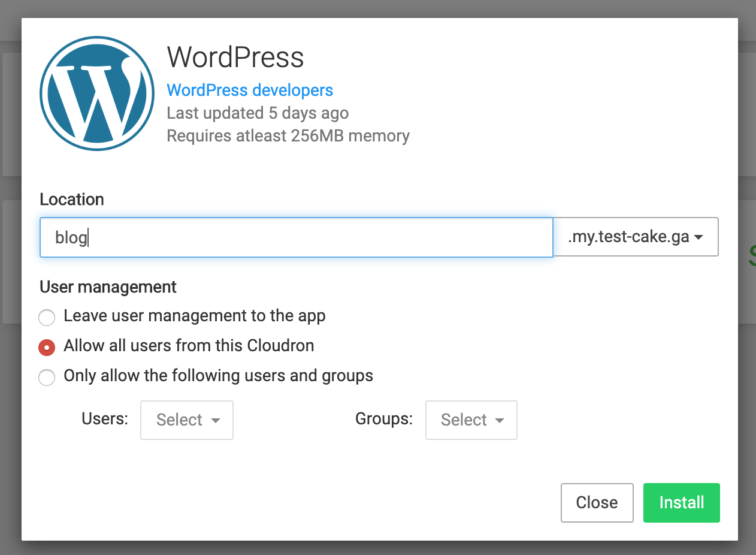This screenshot has width=756, height=555.
Task: Click the WordPress title text
Action: 235,58
